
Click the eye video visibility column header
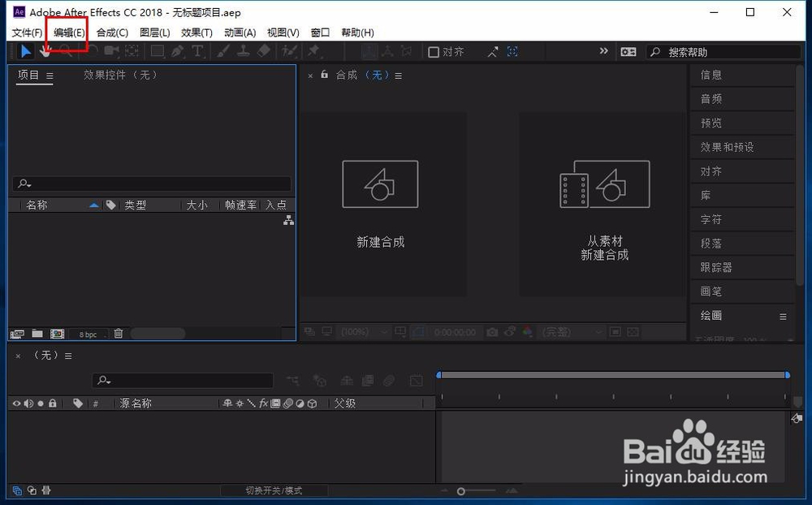click(16, 403)
